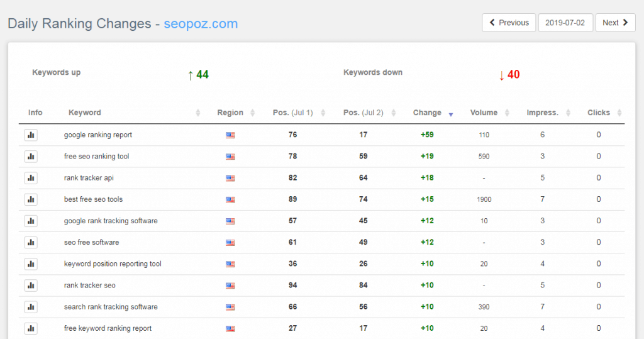Viewport: 644px width, 339px height.
Task: Select keyword google rank tracking software
Action: tap(111, 221)
